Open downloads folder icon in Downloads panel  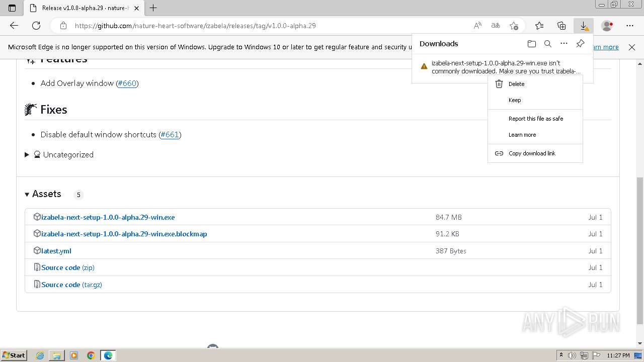click(532, 44)
